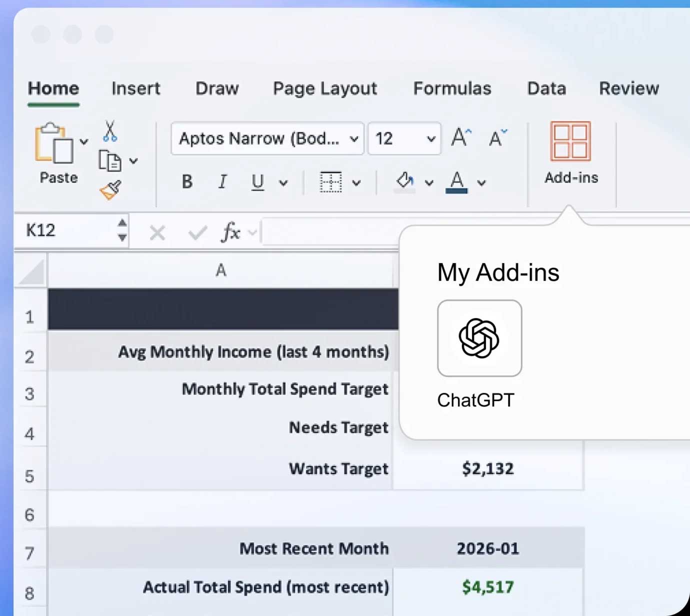Open the font color palette arrow
Viewport: 690px width, 616px height.
click(481, 183)
